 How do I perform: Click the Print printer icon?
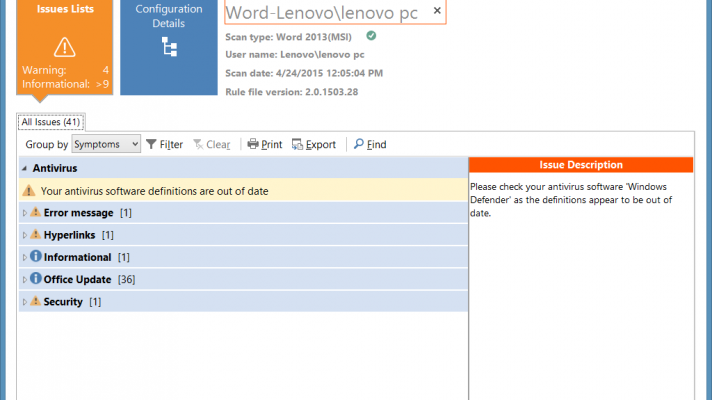point(252,144)
